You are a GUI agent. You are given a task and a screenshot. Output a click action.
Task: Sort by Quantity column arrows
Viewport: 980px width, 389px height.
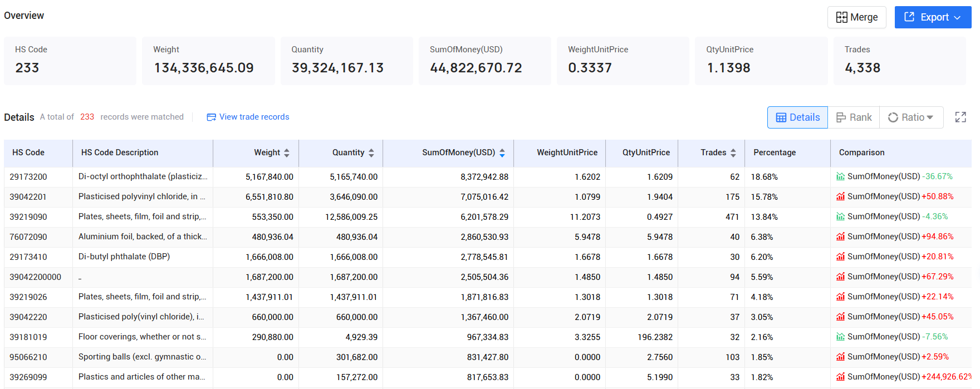[x=371, y=152]
